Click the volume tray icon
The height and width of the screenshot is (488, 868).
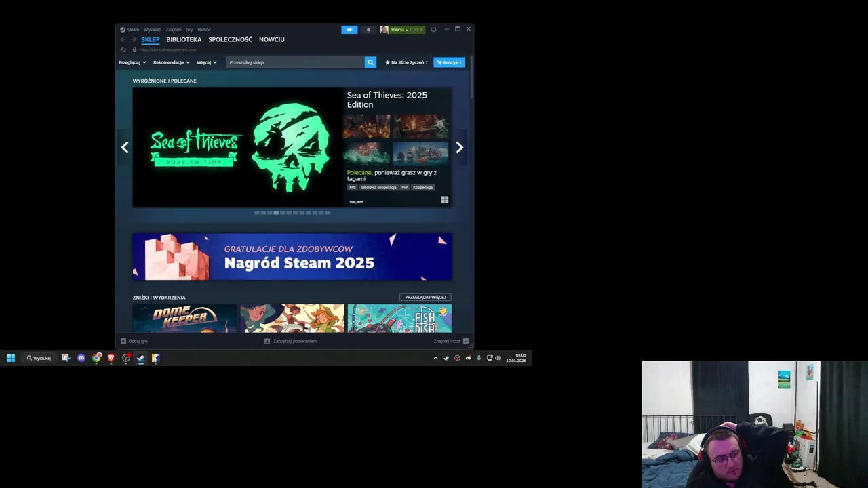[x=498, y=358]
